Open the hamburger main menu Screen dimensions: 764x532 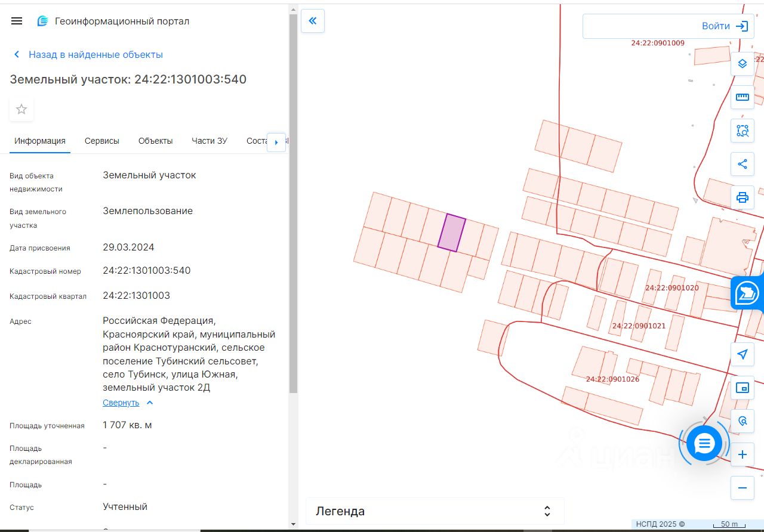coord(17,21)
